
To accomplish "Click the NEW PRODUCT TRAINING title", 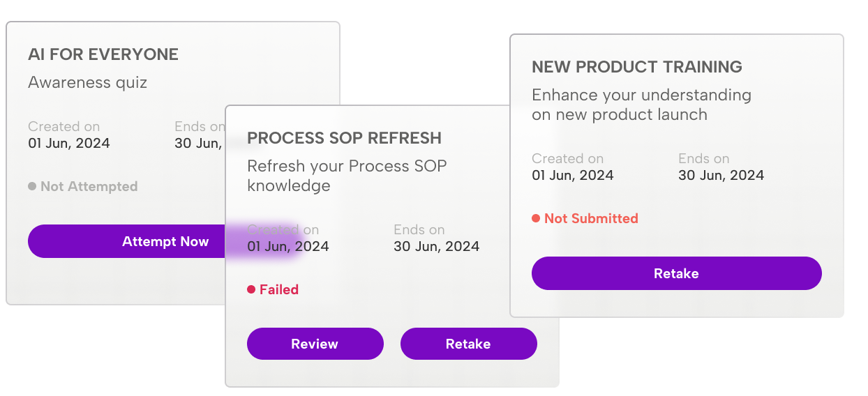I will (x=636, y=67).
